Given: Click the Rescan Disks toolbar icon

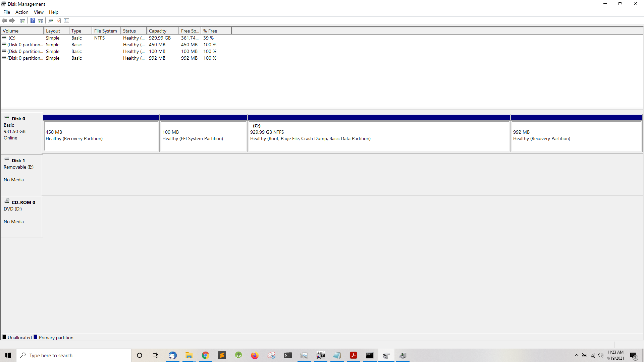Looking at the screenshot, I should tap(51, 21).
